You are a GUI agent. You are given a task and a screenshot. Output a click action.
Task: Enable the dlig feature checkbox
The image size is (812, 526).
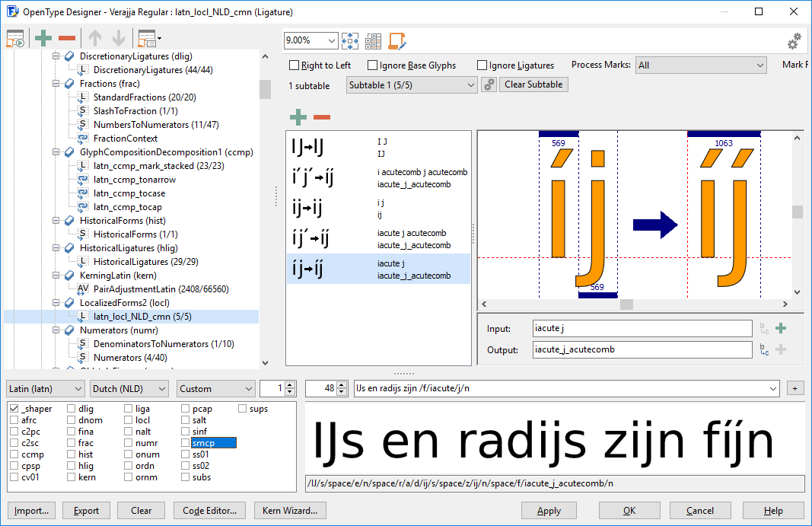pos(72,409)
